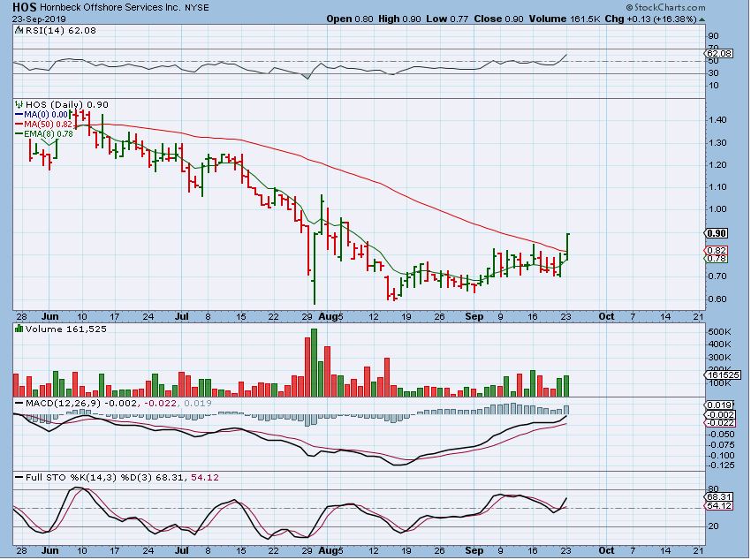Click the 0.019 tag on MACD axis
This screenshot has width=751, height=560.
[720, 405]
